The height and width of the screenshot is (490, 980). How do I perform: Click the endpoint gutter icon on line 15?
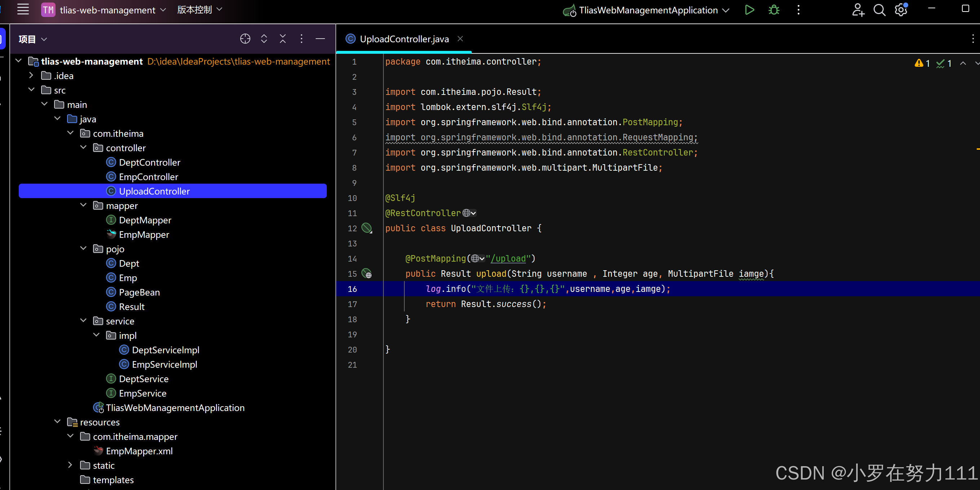[x=366, y=274]
